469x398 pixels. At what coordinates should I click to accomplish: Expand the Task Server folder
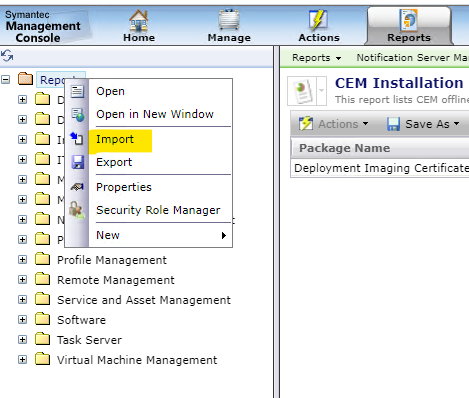(22, 340)
